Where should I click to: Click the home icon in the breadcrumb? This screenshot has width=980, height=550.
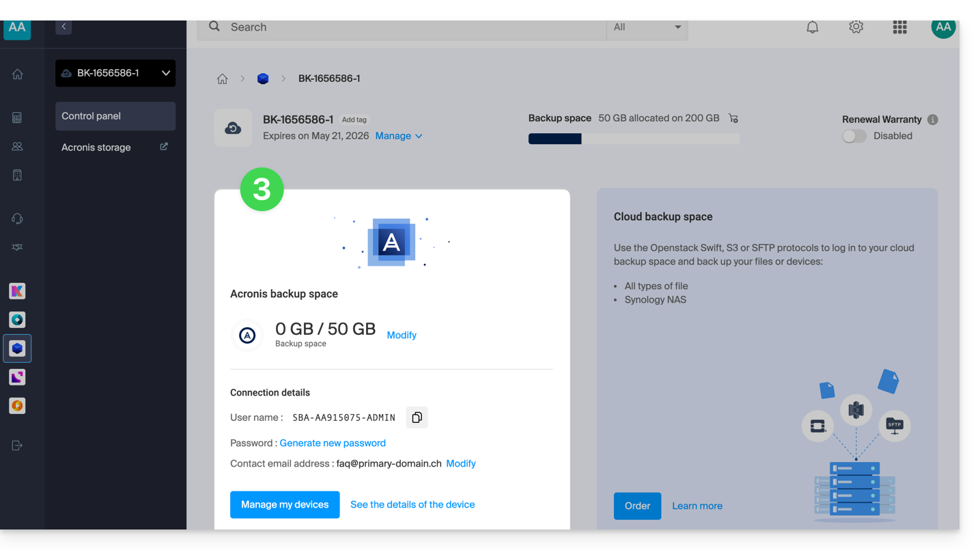pos(222,79)
